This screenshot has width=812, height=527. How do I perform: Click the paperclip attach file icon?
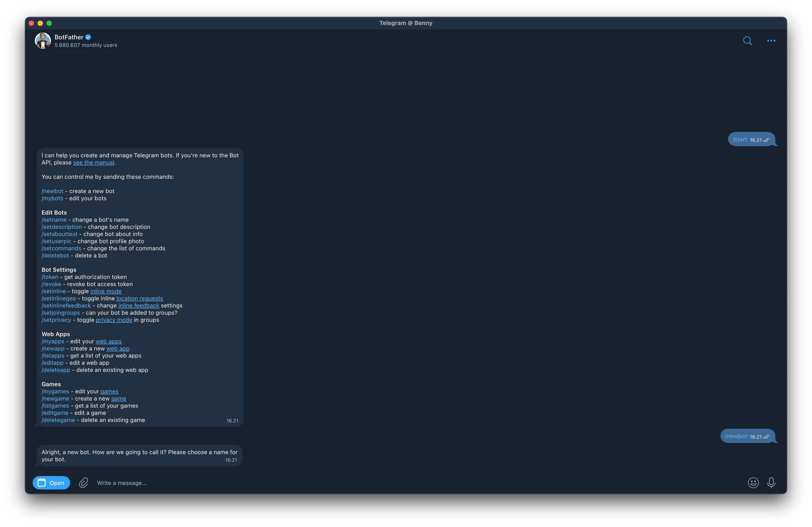tap(84, 483)
